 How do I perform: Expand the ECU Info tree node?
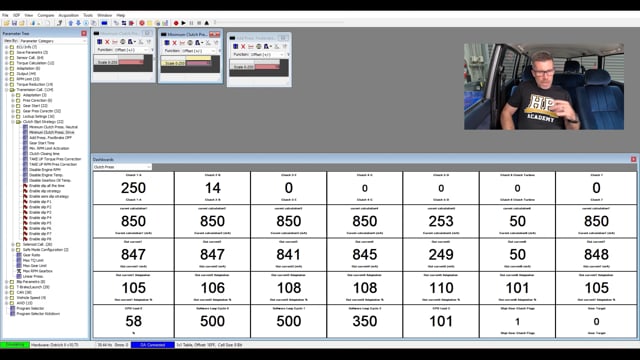(7, 47)
